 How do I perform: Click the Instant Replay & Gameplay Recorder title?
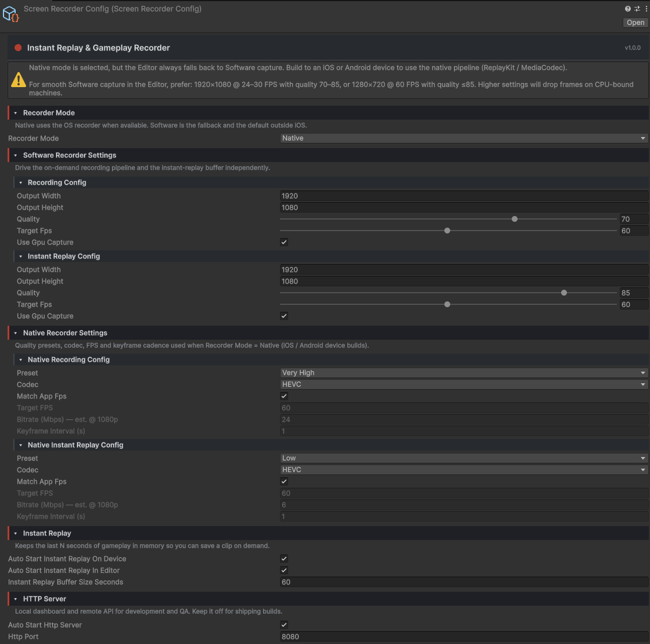(x=98, y=48)
